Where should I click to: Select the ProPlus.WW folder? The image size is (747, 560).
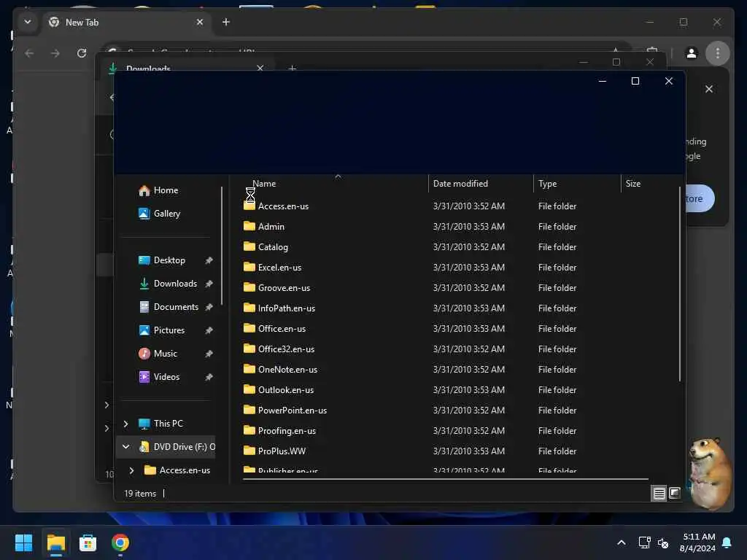282,452
